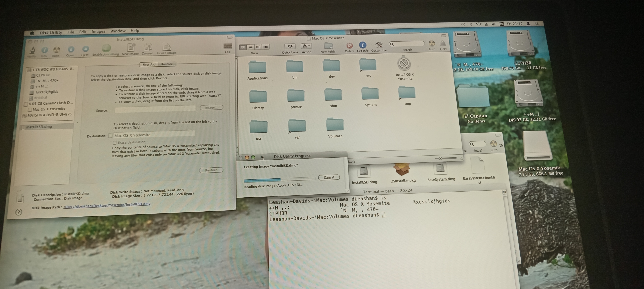Click the volume icon in the menu bar

pyautogui.click(x=494, y=24)
